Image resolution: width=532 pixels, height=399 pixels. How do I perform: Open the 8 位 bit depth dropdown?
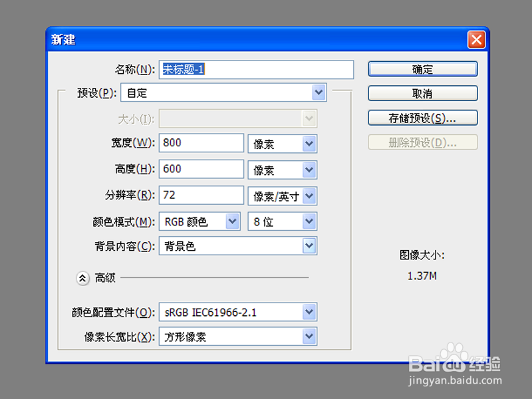[x=282, y=221]
